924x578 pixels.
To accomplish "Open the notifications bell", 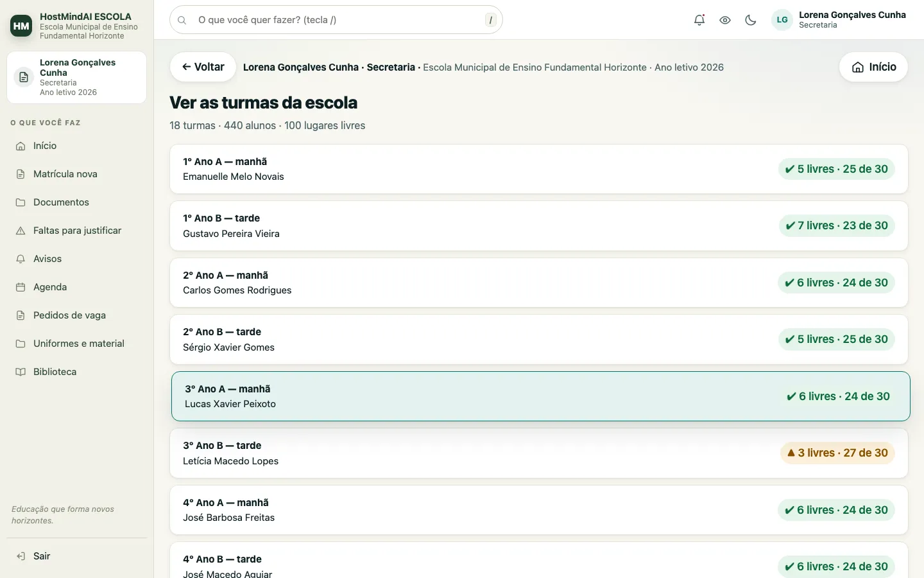I will [699, 20].
